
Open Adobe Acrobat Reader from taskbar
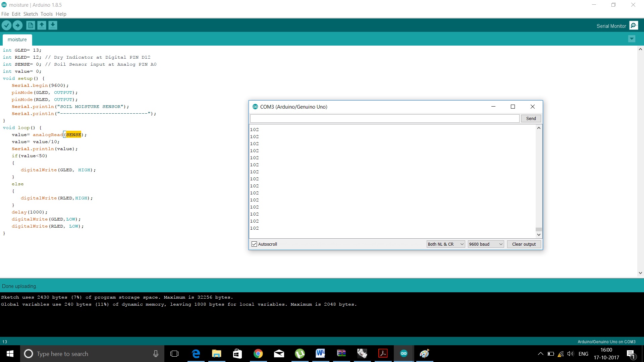(x=383, y=354)
